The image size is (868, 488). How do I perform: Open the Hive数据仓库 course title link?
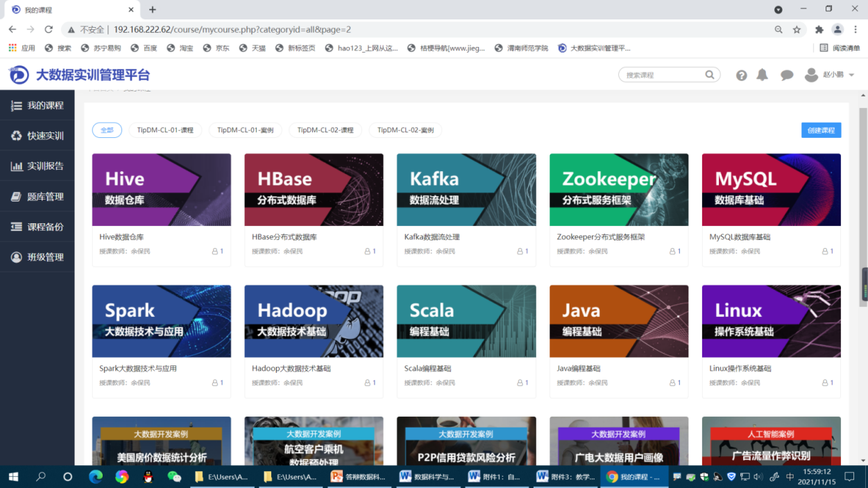coord(121,237)
